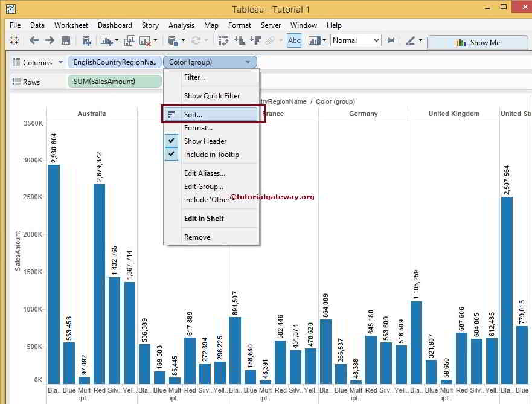The width and height of the screenshot is (532, 404).
Task: Open the Show Me panel
Action: [478, 42]
